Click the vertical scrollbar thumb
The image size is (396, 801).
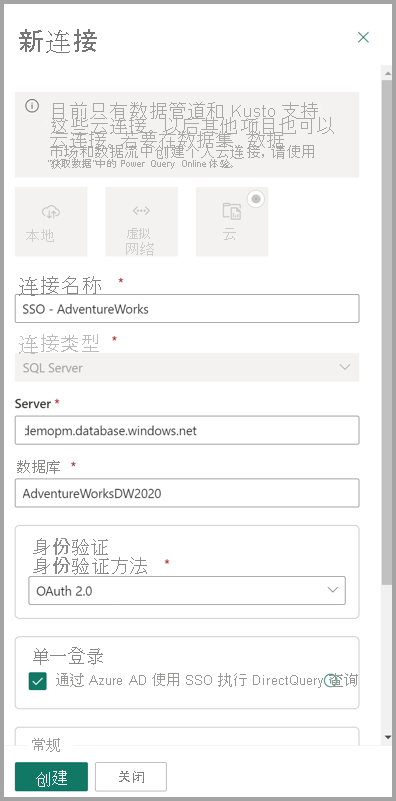(387, 332)
